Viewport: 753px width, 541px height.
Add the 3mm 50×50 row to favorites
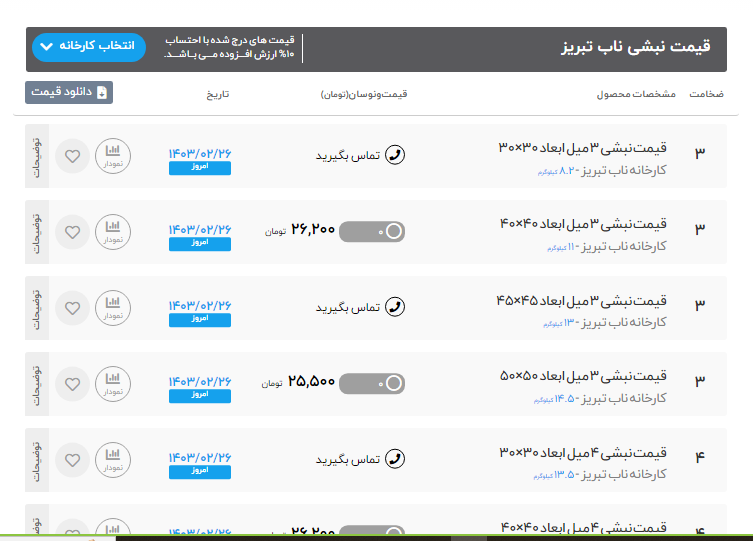[72, 383]
